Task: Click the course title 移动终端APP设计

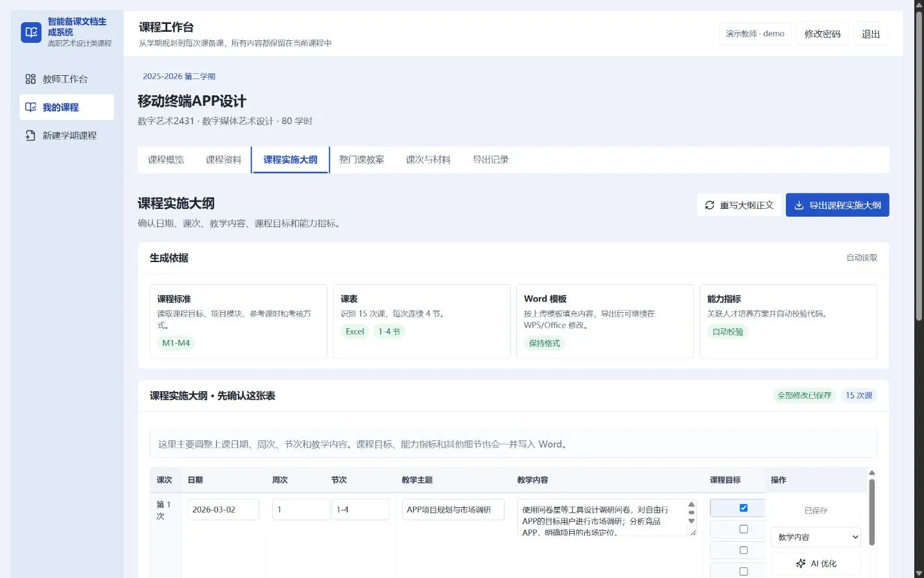Action: pos(192,101)
